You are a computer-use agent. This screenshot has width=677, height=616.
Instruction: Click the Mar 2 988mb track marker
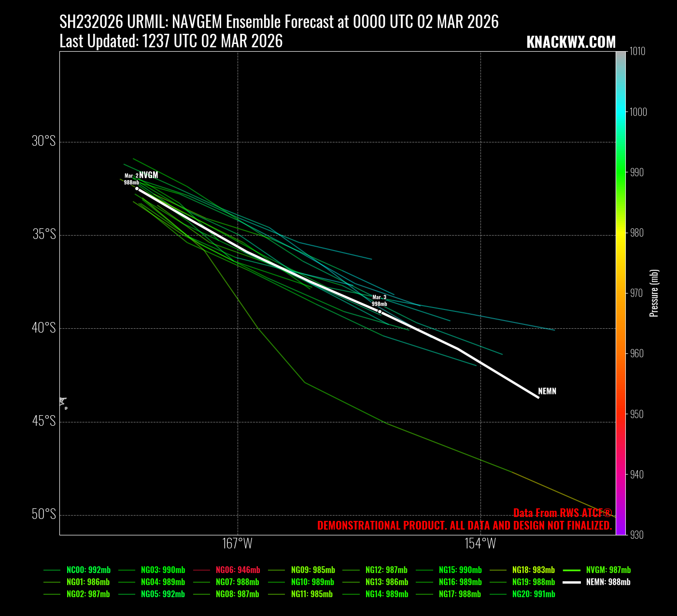pos(137,188)
